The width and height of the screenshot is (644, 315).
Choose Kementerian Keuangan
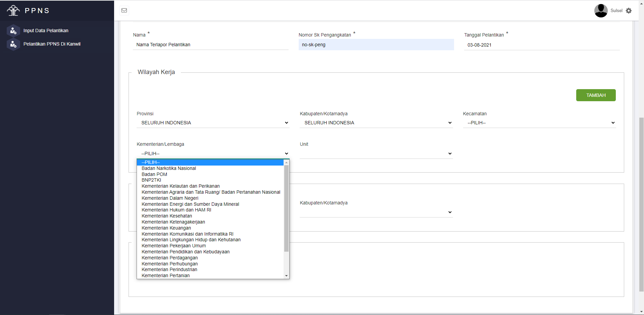coord(210,228)
